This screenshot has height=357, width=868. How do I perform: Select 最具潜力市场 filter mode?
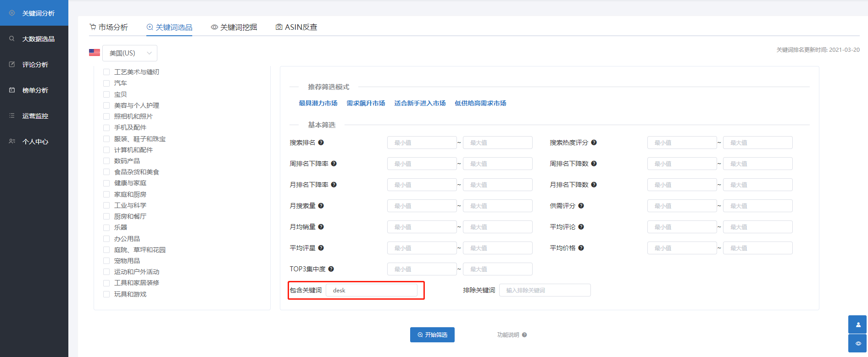point(318,103)
